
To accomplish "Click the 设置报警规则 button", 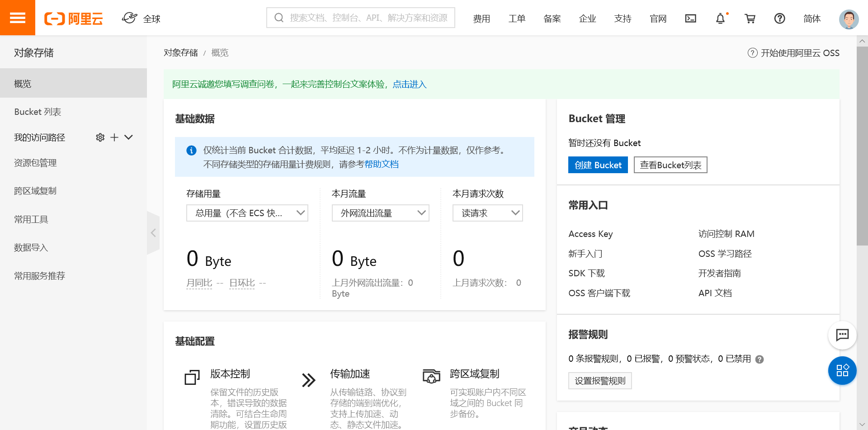I will click(x=600, y=381).
